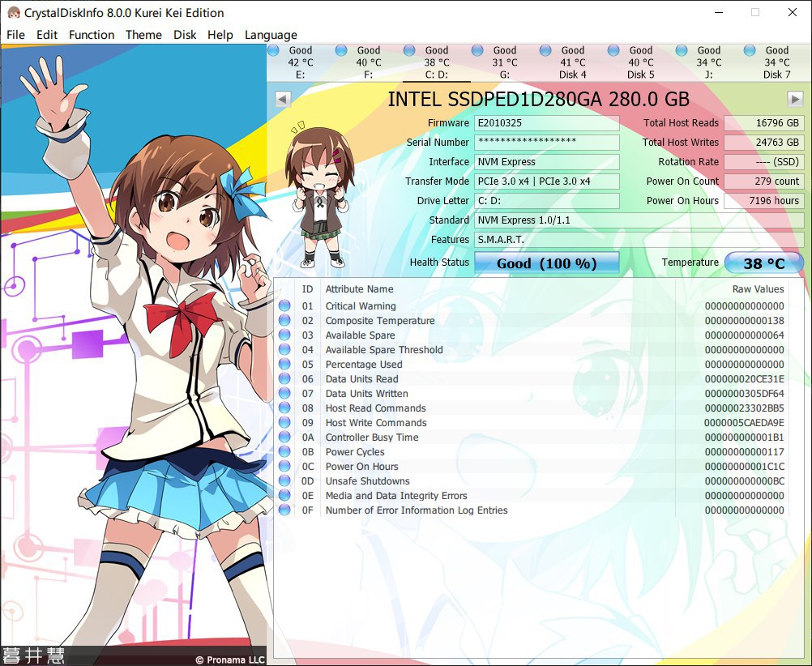
Task: Click the 38 °C temperature button
Action: [764, 263]
